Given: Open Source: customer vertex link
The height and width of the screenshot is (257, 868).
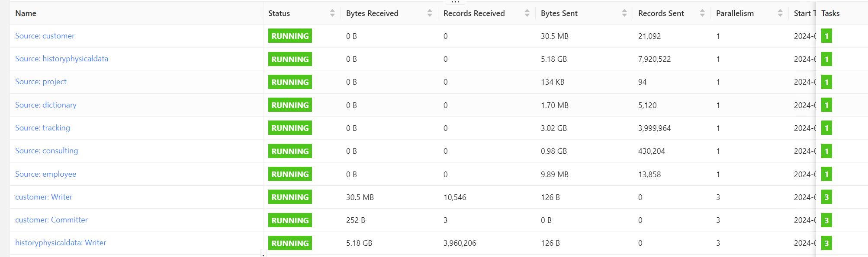Looking at the screenshot, I should (x=45, y=36).
